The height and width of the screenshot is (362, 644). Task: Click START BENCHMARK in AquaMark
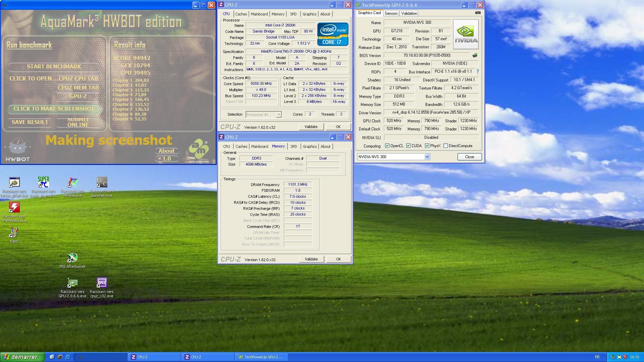54,66
